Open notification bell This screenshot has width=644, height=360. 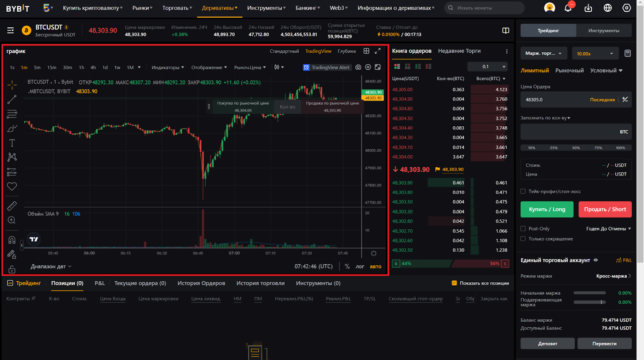[x=568, y=8]
